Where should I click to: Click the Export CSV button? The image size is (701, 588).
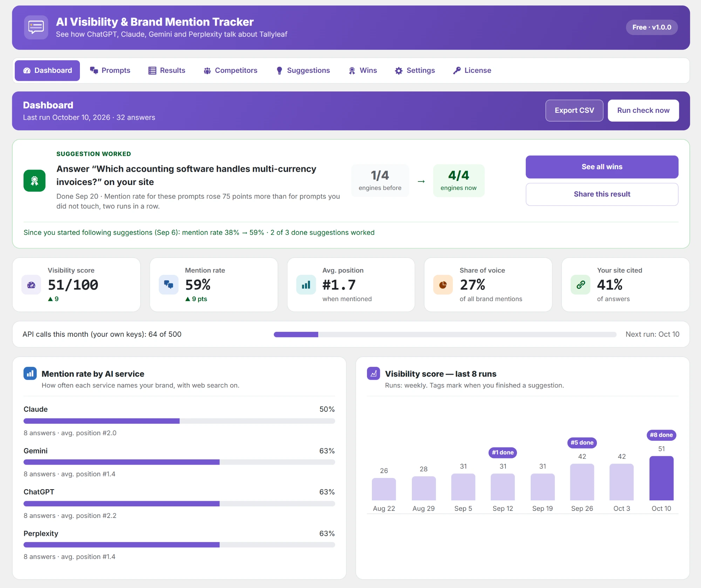pyautogui.click(x=574, y=111)
